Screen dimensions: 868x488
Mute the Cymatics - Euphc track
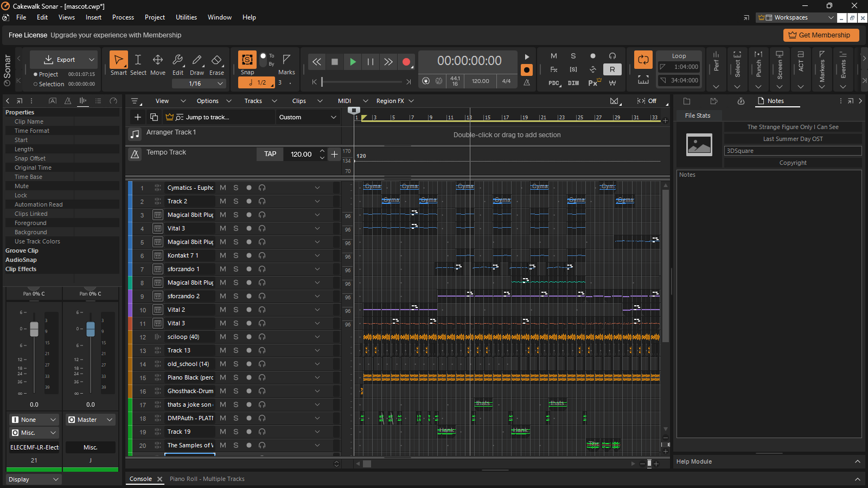pos(223,188)
